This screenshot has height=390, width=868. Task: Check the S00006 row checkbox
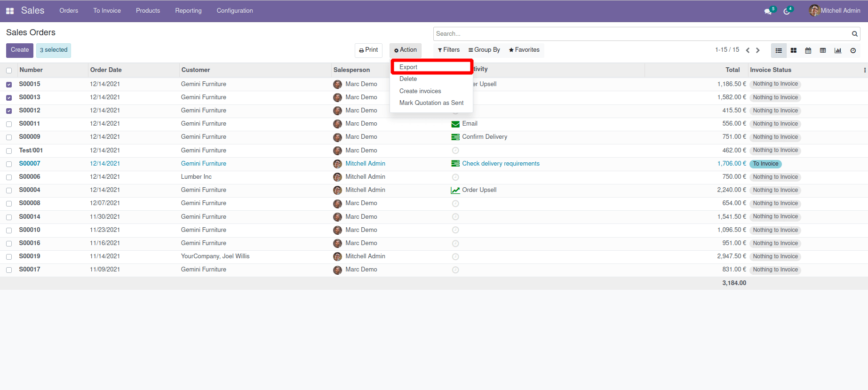tap(9, 177)
